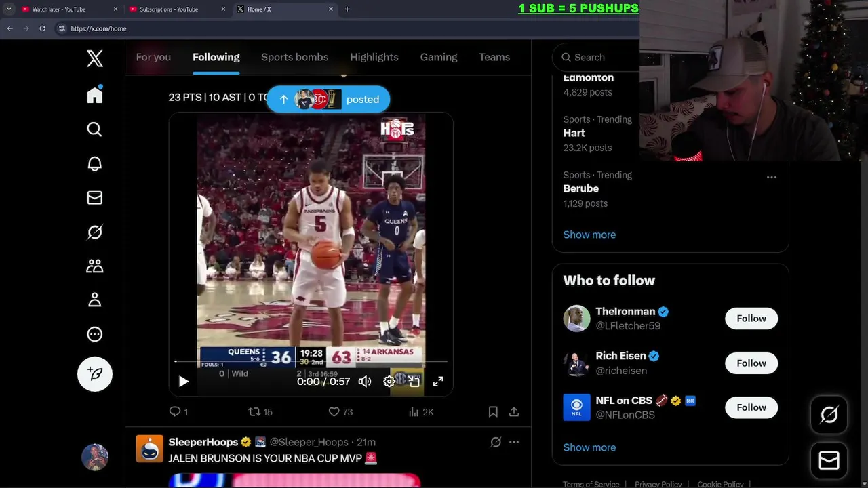
Task: Open Privacy Policy link
Action: click(x=658, y=484)
